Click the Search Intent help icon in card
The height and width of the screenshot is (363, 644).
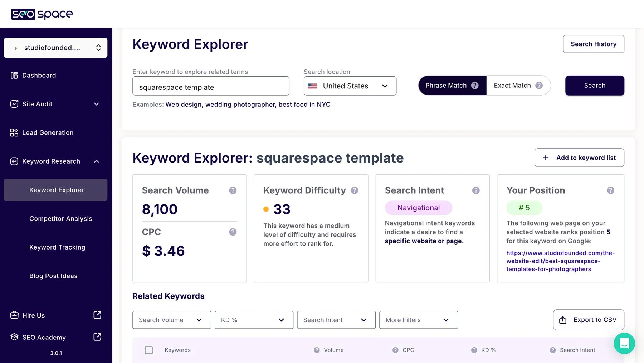pos(476,190)
